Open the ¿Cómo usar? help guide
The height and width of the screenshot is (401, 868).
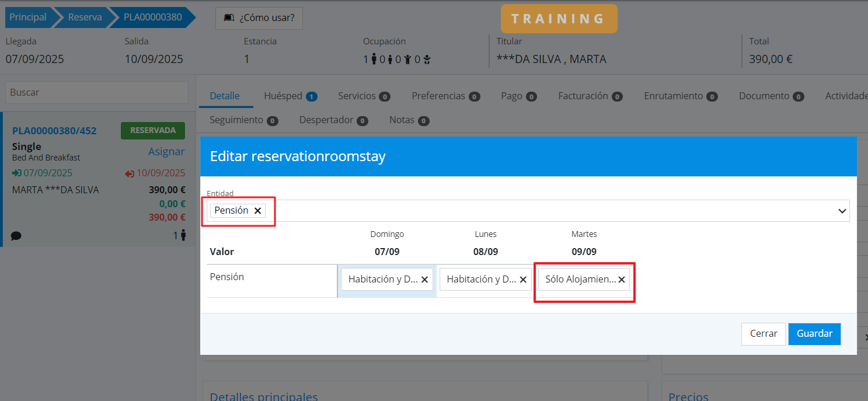[x=259, y=18]
